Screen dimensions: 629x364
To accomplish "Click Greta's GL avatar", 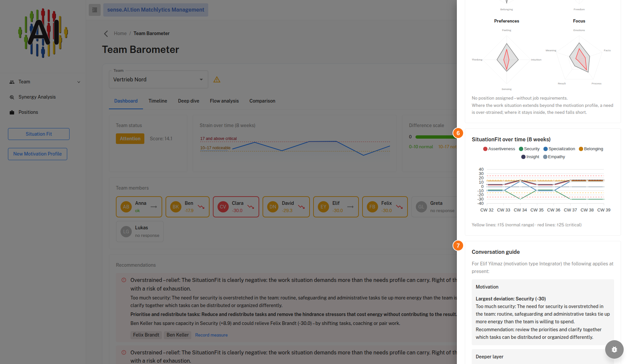I will coord(421,207).
